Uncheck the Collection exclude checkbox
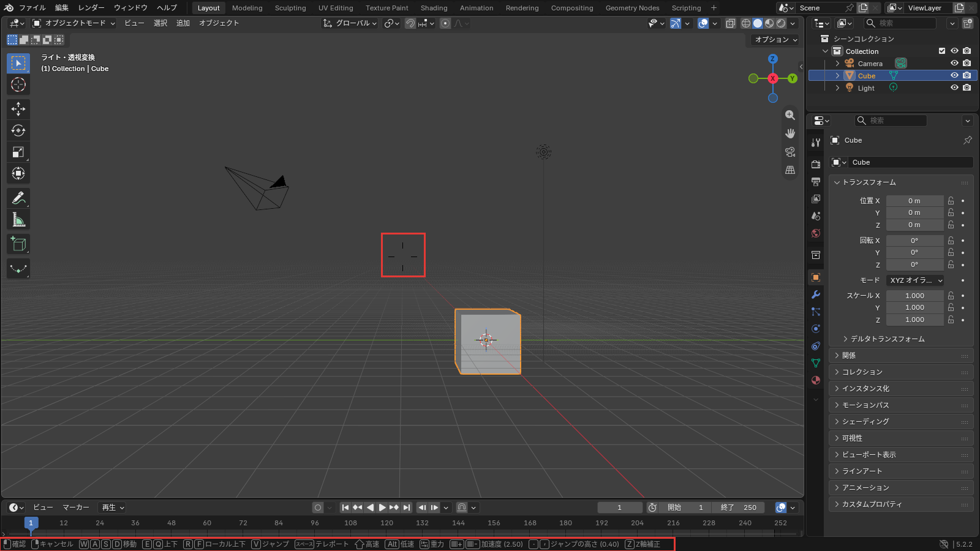Viewport: 980px width, 551px height. pos(942,51)
